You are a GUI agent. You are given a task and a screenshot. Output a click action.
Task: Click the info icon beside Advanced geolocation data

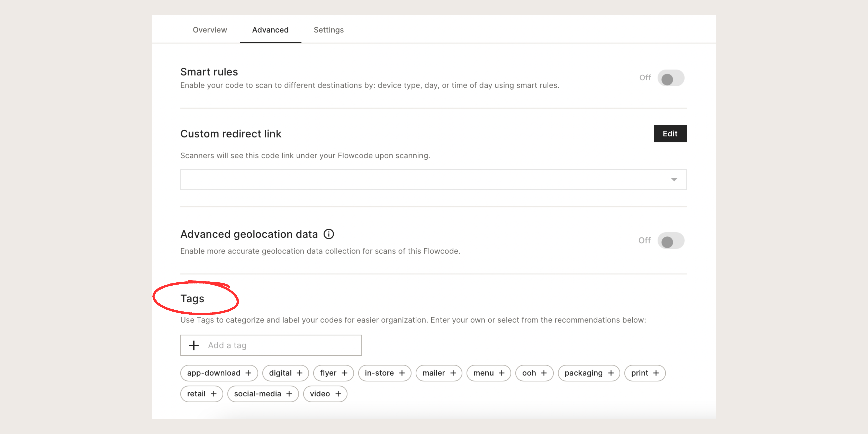point(329,234)
